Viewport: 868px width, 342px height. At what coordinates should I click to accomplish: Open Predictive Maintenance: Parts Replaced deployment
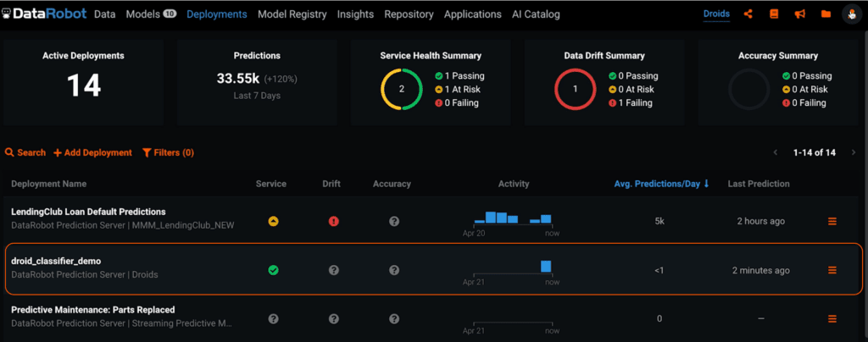coord(93,310)
